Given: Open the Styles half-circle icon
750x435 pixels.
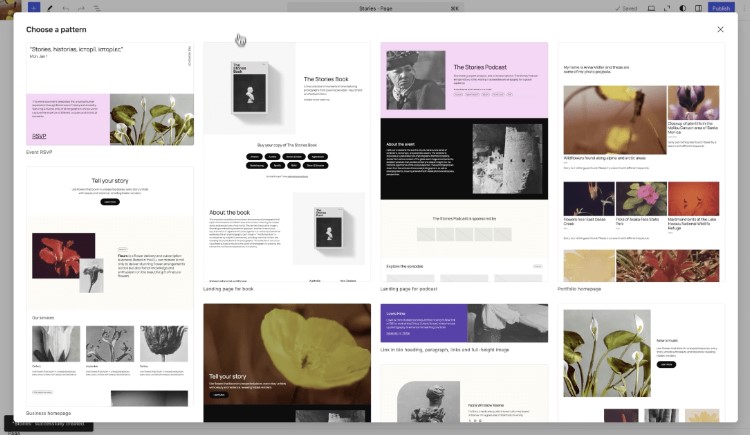Looking at the screenshot, I should click(683, 8).
